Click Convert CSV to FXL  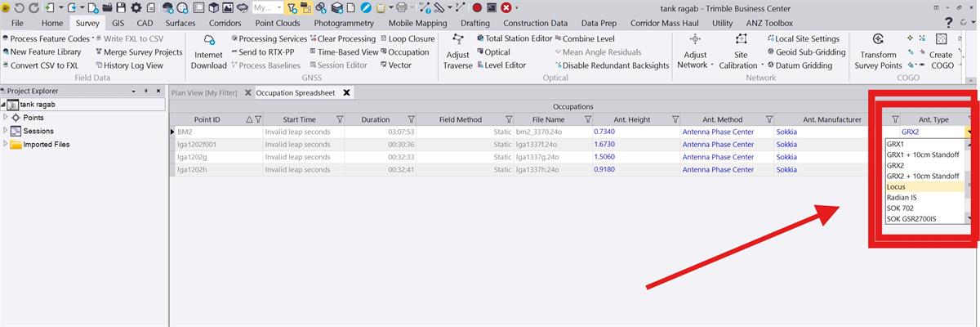coord(40,65)
